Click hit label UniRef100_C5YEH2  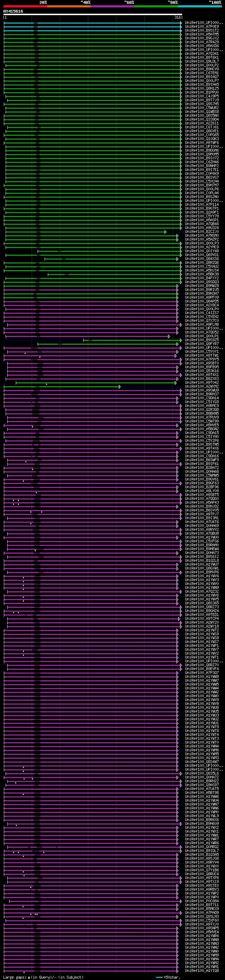202,317
